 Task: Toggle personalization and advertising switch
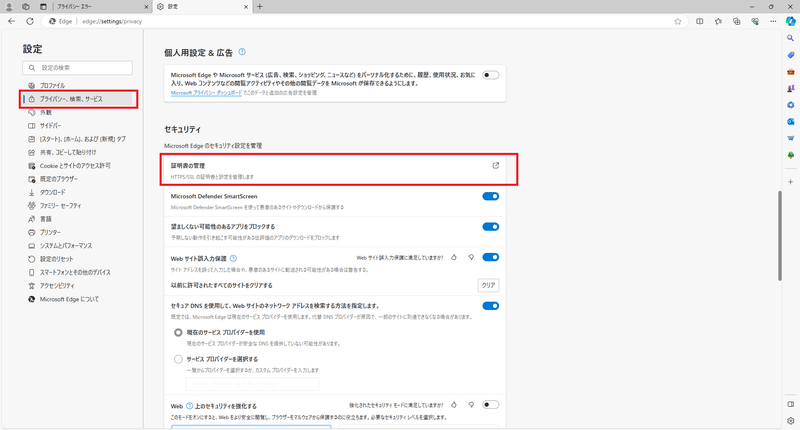(x=490, y=75)
